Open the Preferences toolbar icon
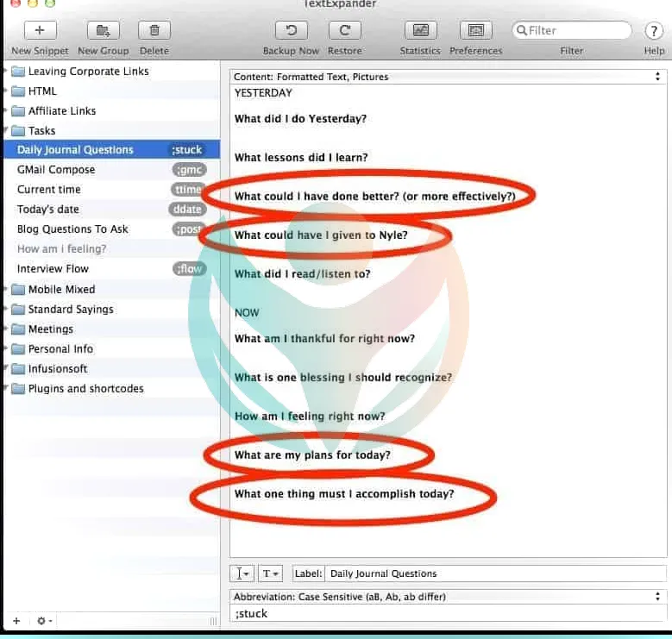 point(475,30)
